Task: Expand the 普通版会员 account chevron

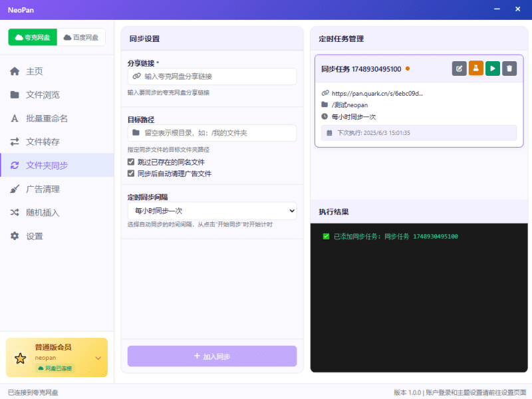Action: tap(98, 358)
